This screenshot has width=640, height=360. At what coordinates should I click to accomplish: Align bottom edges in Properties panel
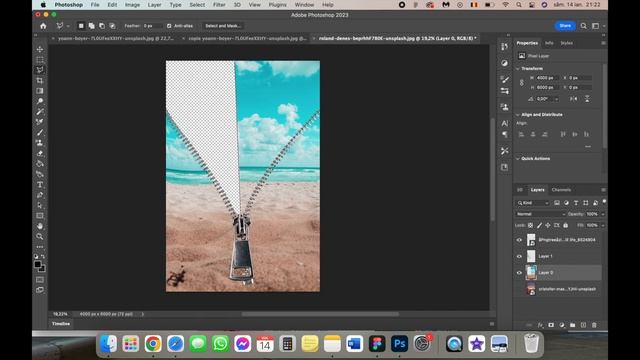[587, 134]
